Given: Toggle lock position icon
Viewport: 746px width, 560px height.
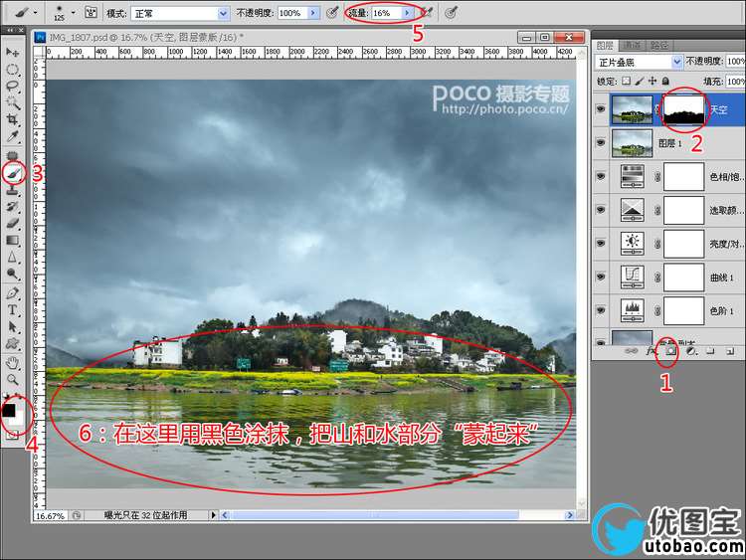Looking at the screenshot, I should point(653,82).
